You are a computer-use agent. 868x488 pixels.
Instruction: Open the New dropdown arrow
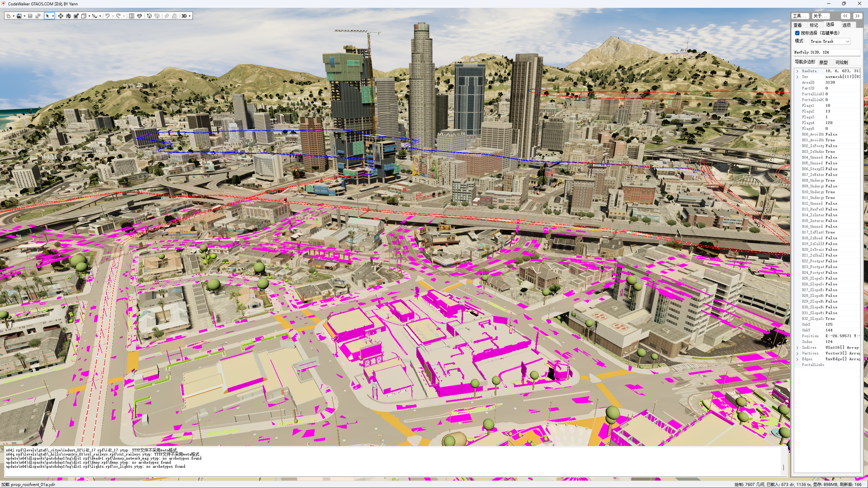click(x=14, y=16)
